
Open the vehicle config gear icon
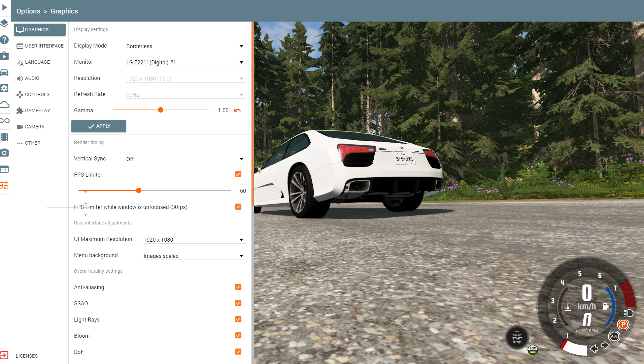(x=4, y=88)
